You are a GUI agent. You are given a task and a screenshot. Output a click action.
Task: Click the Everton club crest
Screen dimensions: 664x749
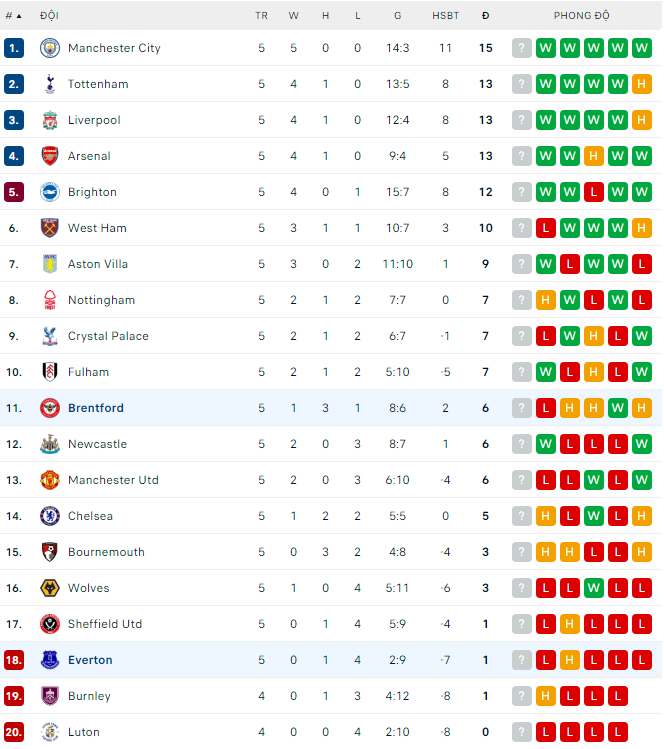coord(50,660)
